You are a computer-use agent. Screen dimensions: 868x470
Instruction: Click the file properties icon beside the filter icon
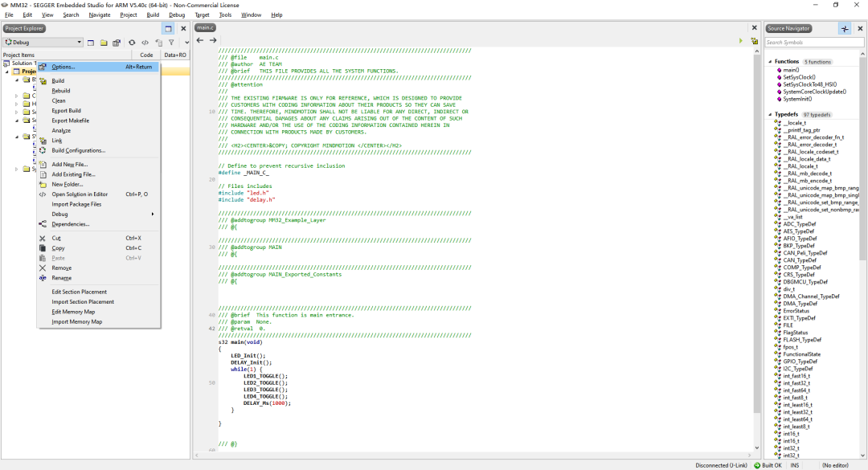[x=159, y=43]
